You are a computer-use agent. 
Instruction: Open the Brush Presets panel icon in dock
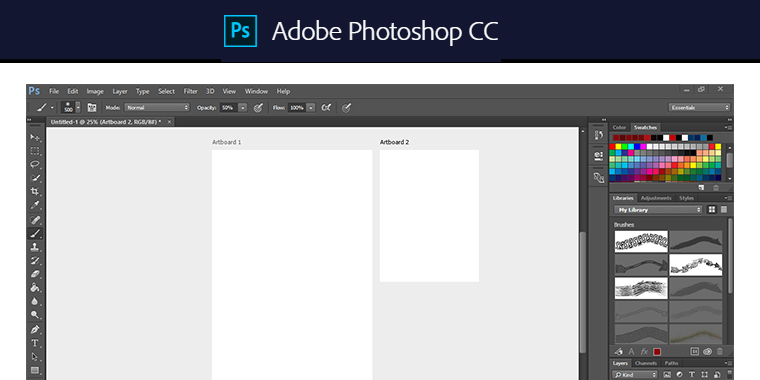tap(599, 177)
